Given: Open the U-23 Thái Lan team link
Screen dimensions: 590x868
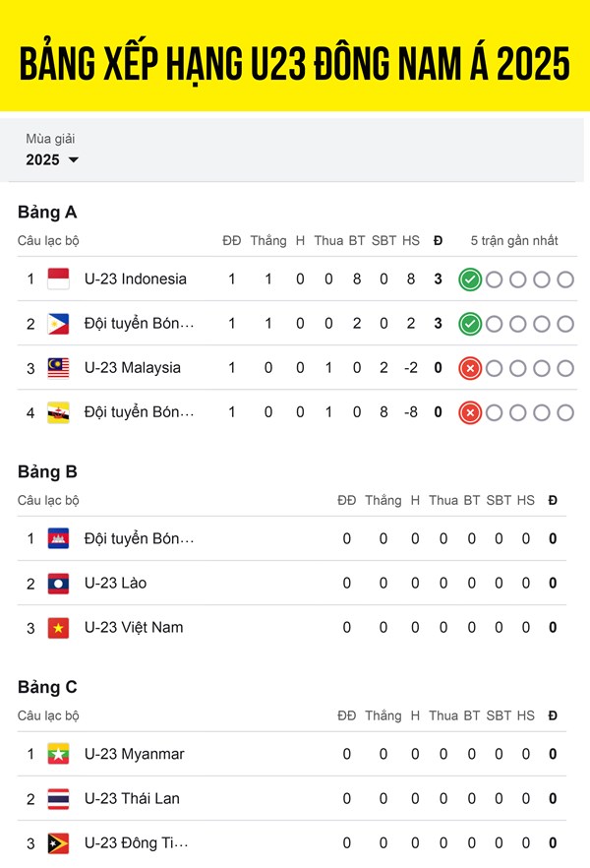Looking at the screenshot, I should tap(132, 798).
